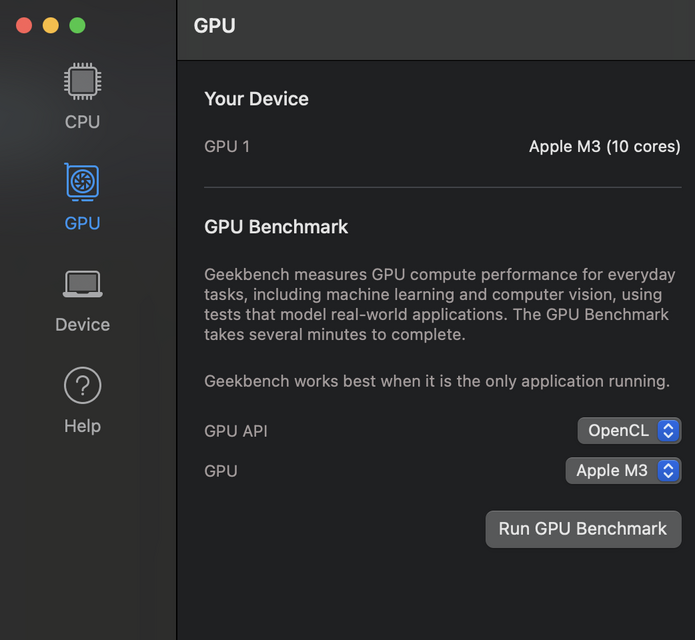Click the 'GPU API' label
Image resolution: width=695 pixels, height=640 pixels.
pyautogui.click(x=236, y=431)
